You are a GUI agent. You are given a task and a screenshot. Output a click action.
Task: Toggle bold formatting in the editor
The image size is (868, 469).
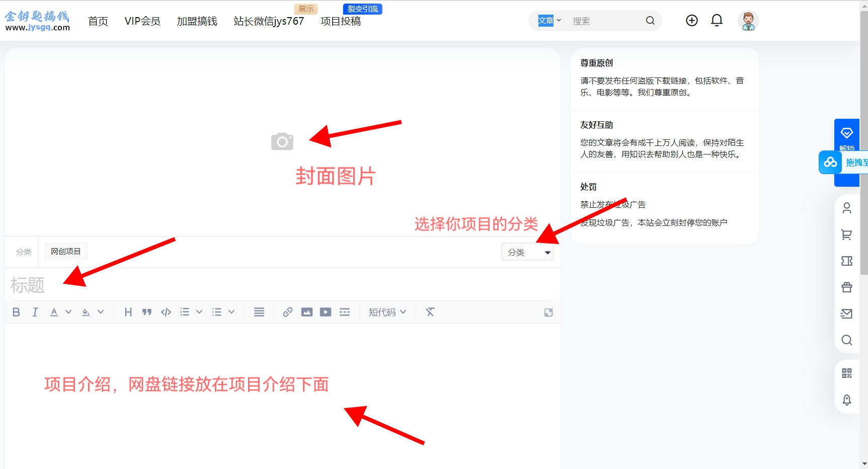click(x=16, y=312)
